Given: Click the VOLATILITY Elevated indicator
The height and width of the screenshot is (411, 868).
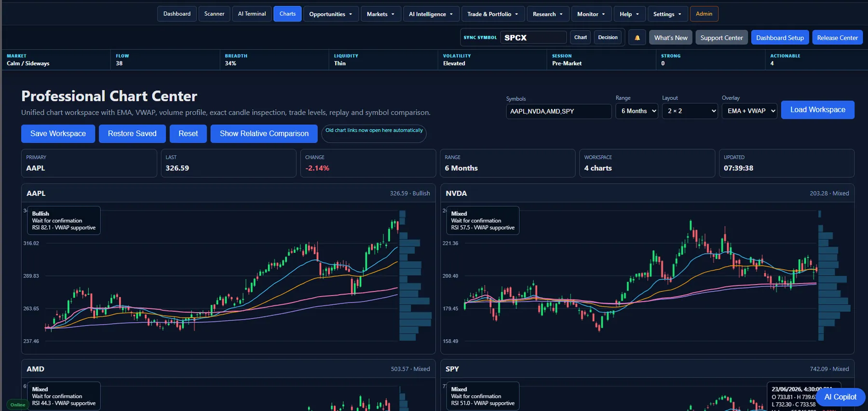Looking at the screenshot, I should 492,60.
